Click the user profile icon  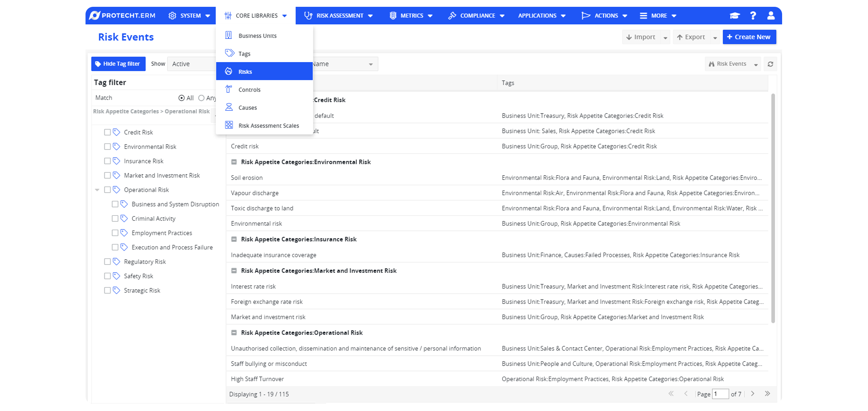point(771,16)
